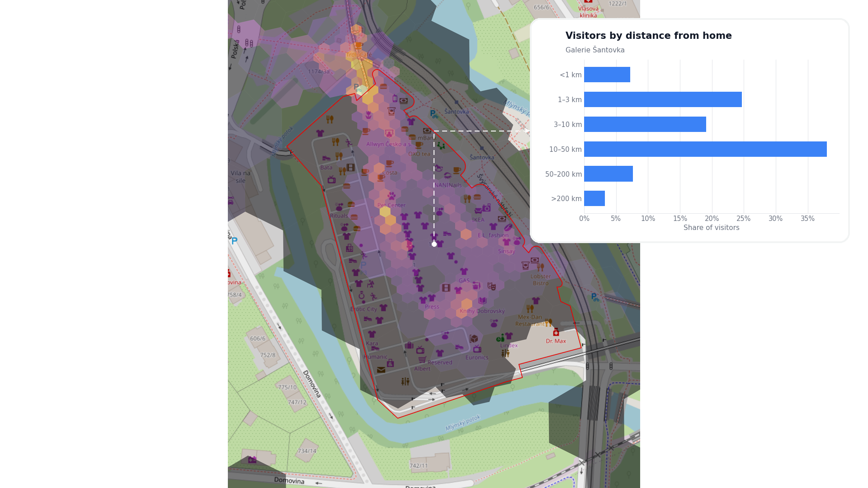Image resolution: width=868 pixels, height=488 pixels.
Task: Select the Albert shopping cart icon
Action: (422, 360)
